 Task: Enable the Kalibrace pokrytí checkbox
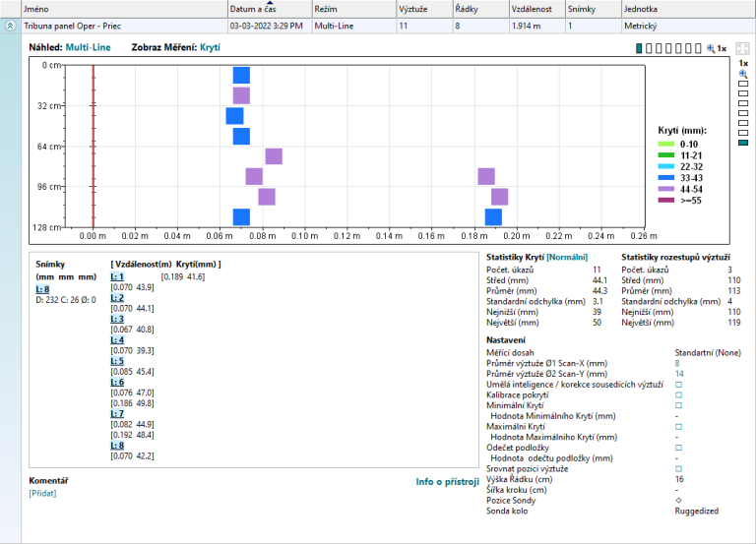[x=678, y=395]
